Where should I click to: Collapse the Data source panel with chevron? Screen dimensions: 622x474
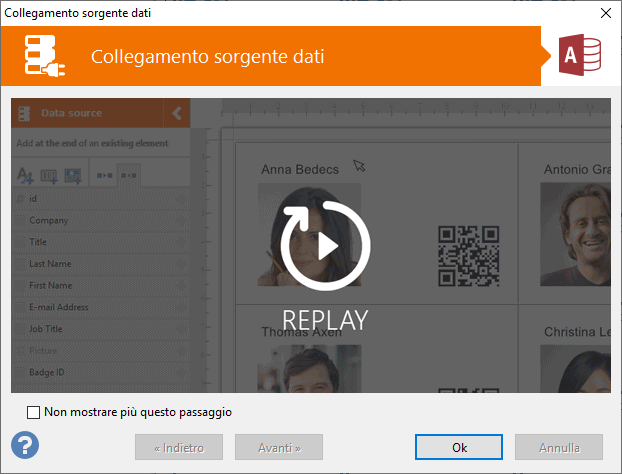(x=177, y=113)
